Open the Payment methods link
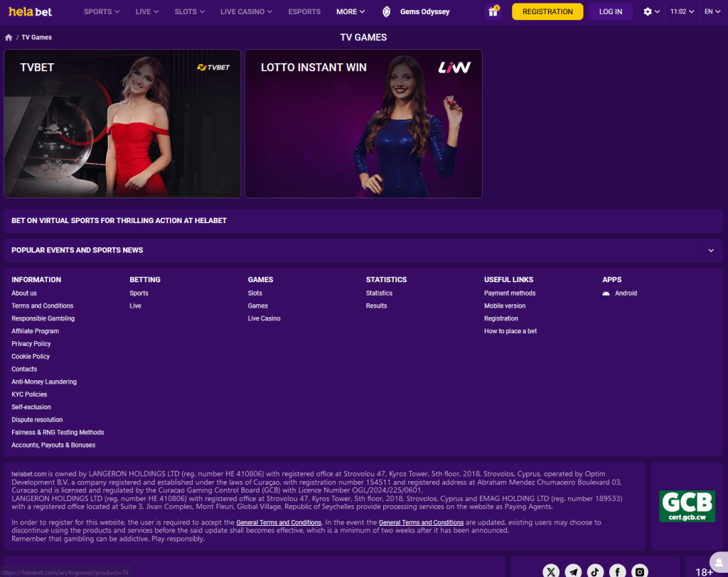This screenshot has height=577, width=728. (x=510, y=293)
